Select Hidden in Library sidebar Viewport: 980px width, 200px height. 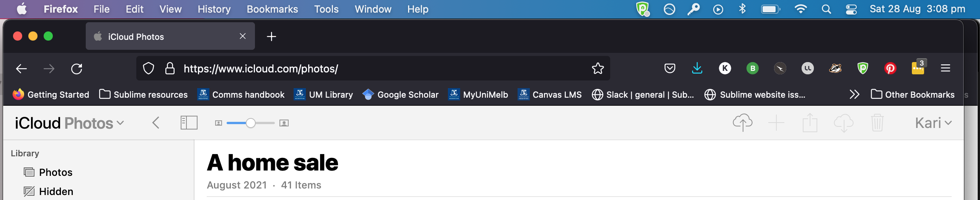pyautogui.click(x=56, y=191)
